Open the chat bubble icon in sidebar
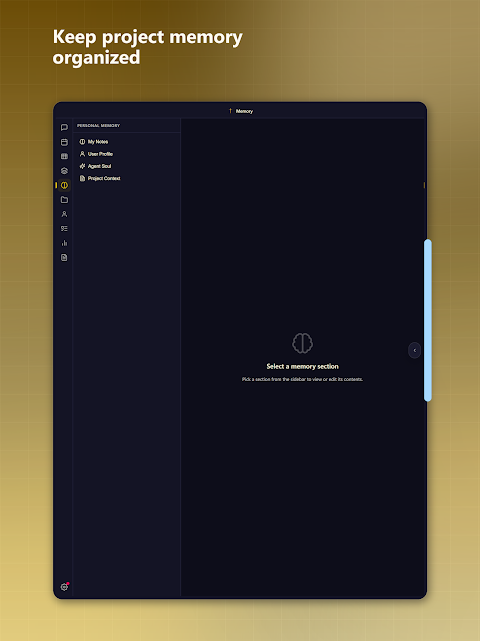 tap(64, 128)
